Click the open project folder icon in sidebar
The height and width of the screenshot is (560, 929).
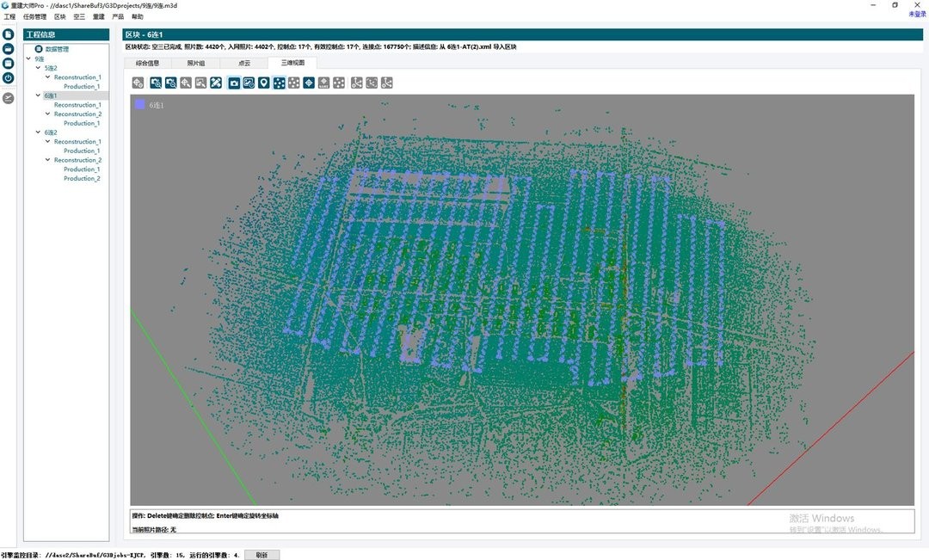[x=9, y=49]
